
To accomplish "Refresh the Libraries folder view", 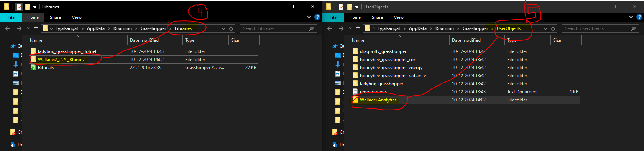I will (x=231, y=28).
